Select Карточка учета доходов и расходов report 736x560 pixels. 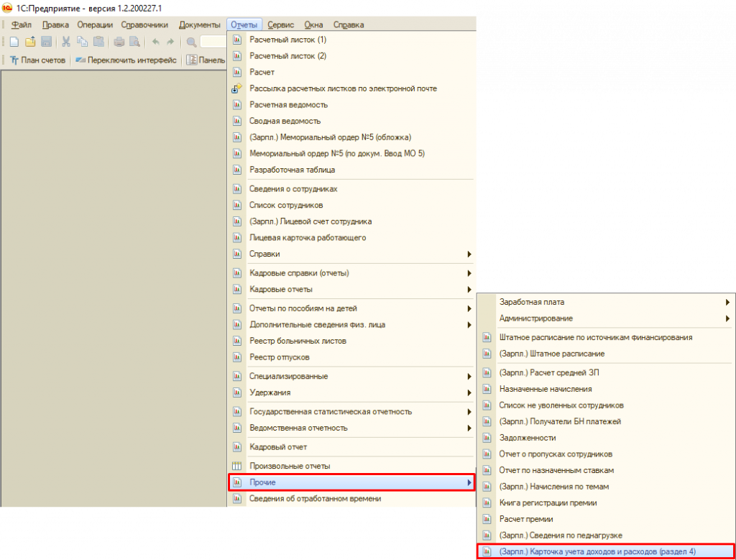pyautogui.click(x=597, y=551)
